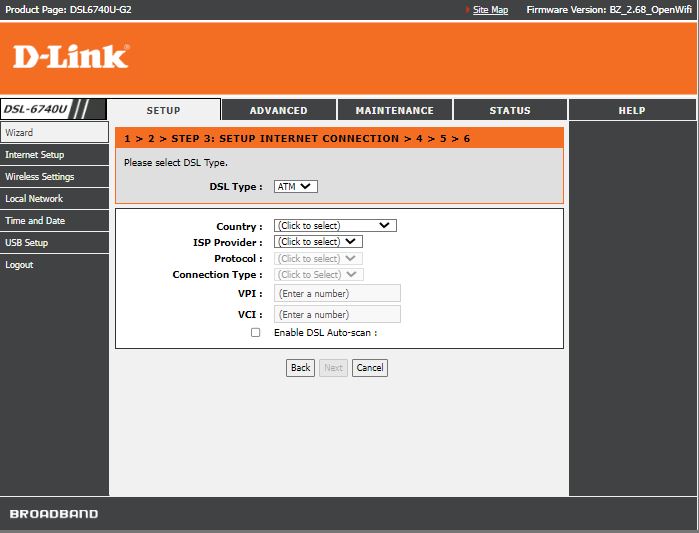
Task: Open the DSL Type dropdown
Action: coord(296,186)
